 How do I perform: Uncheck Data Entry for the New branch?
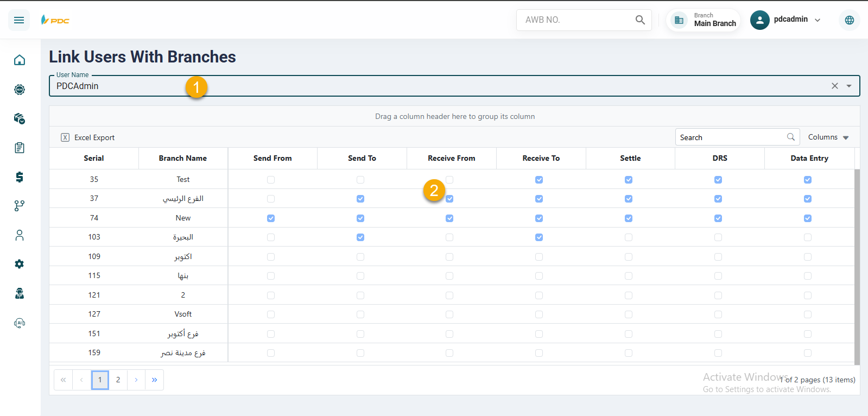(x=808, y=218)
